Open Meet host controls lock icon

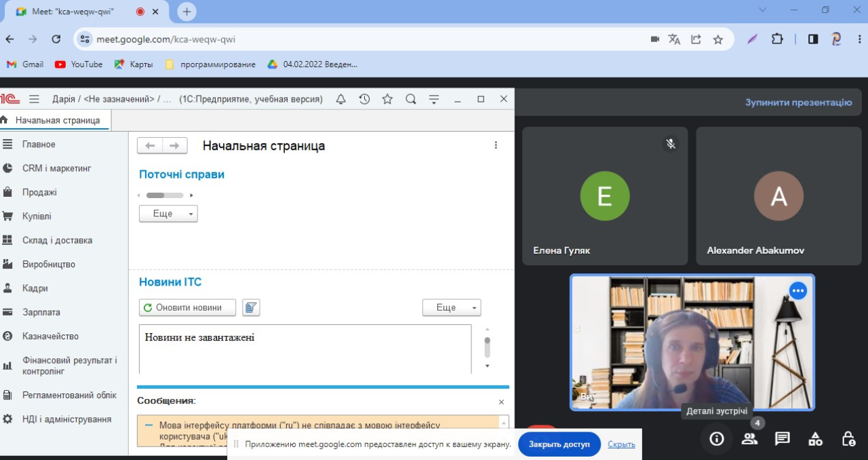(848, 438)
